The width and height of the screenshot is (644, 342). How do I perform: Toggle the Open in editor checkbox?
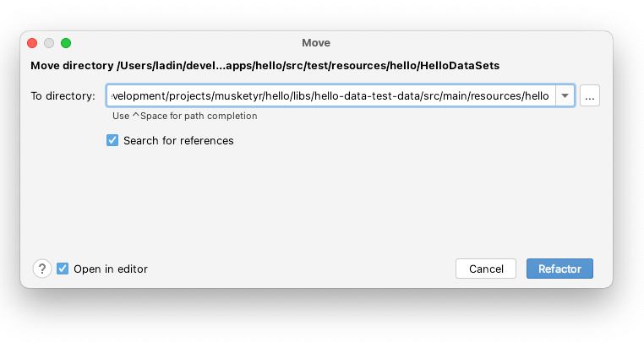pos(63,269)
